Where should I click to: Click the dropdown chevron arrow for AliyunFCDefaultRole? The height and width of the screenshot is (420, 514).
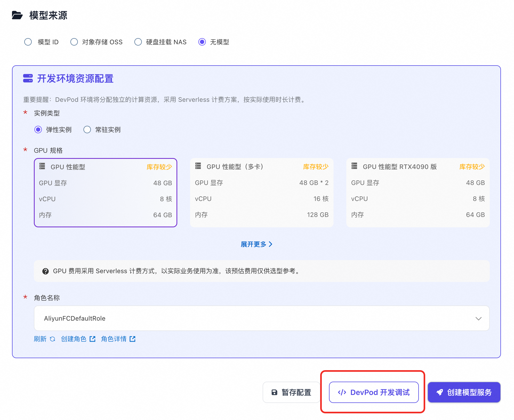(479, 318)
